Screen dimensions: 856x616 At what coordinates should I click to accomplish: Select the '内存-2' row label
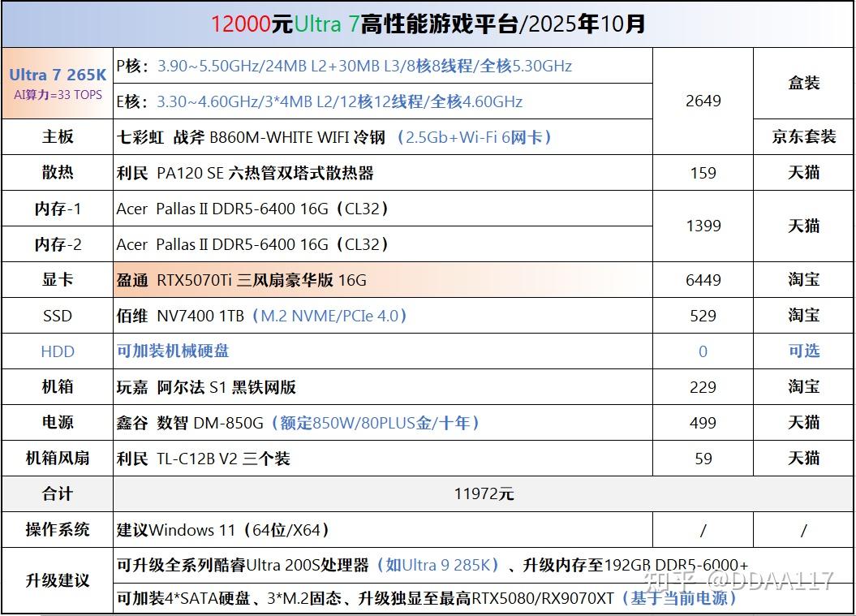tap(58, 244)
